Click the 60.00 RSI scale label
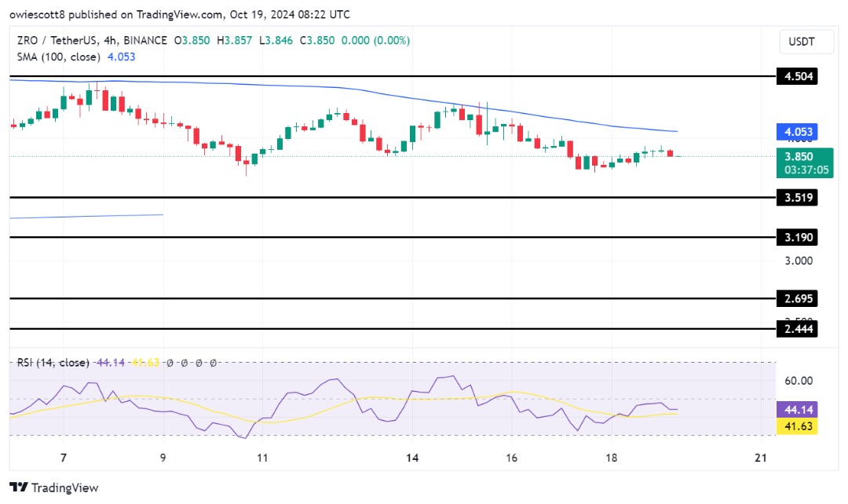848x504 pixels. [797, 381]
